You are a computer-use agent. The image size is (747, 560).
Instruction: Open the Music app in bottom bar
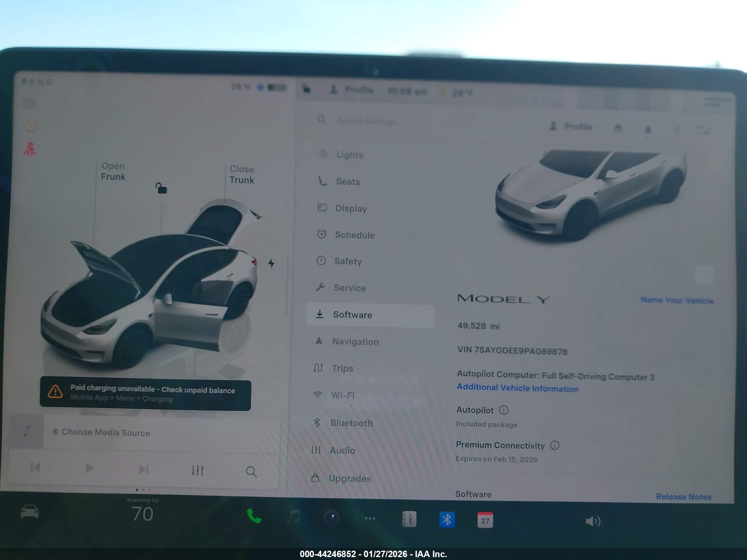click(x=293, y=517)
